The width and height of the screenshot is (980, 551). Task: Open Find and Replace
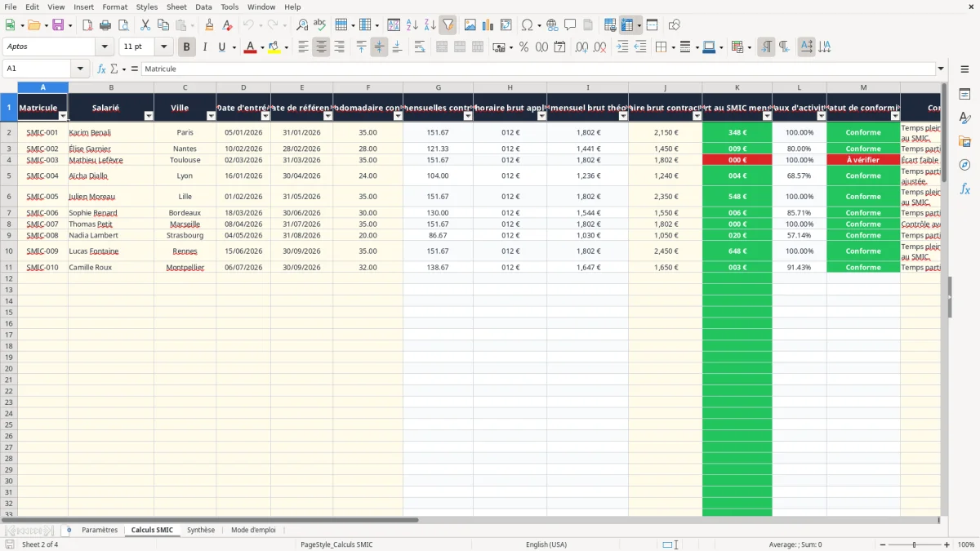pyautogui.click(x=302, y=25)
